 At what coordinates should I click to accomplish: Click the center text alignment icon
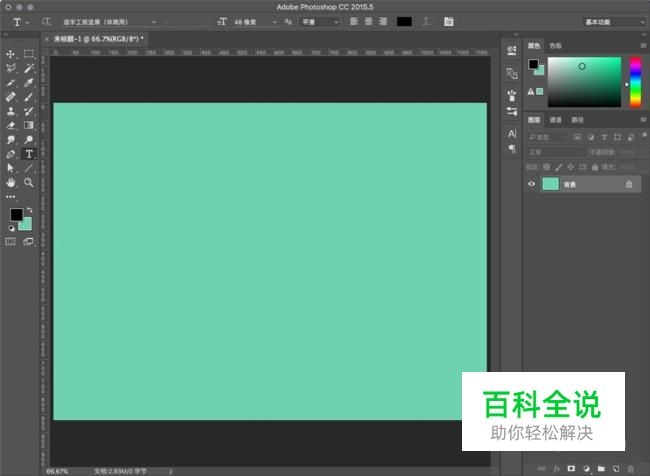tap(366, 21)
